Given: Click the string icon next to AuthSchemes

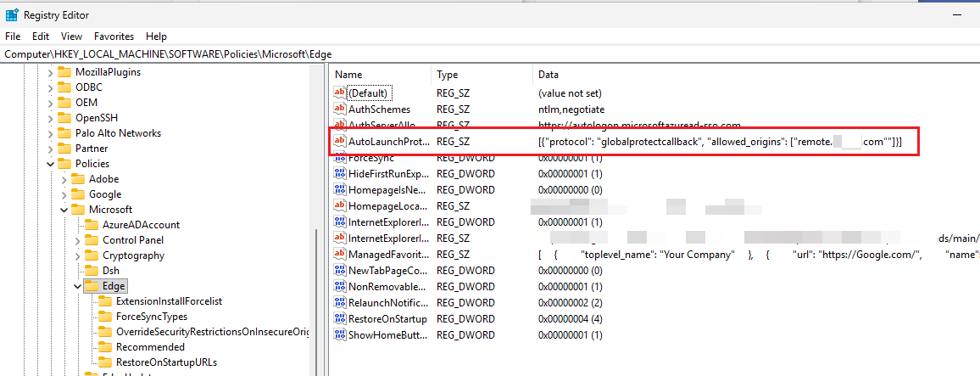Looking at the screenshot, I should [340, 109].
